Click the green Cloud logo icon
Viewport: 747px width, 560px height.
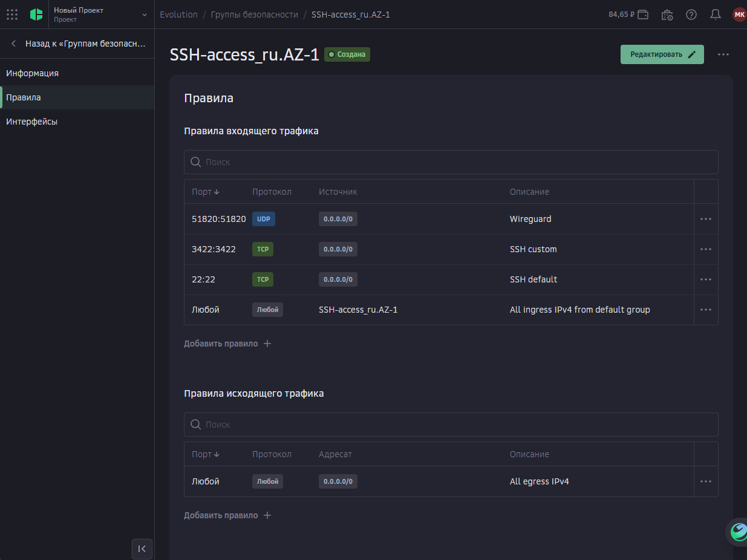pyautogui.click(x=36, y=15)
